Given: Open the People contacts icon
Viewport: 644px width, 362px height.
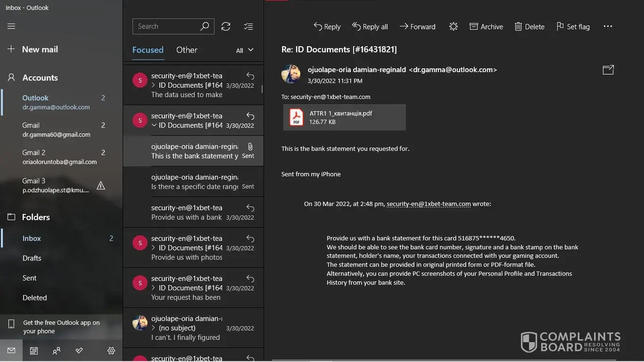Looking at the screenshot, I should click(57, 351).
